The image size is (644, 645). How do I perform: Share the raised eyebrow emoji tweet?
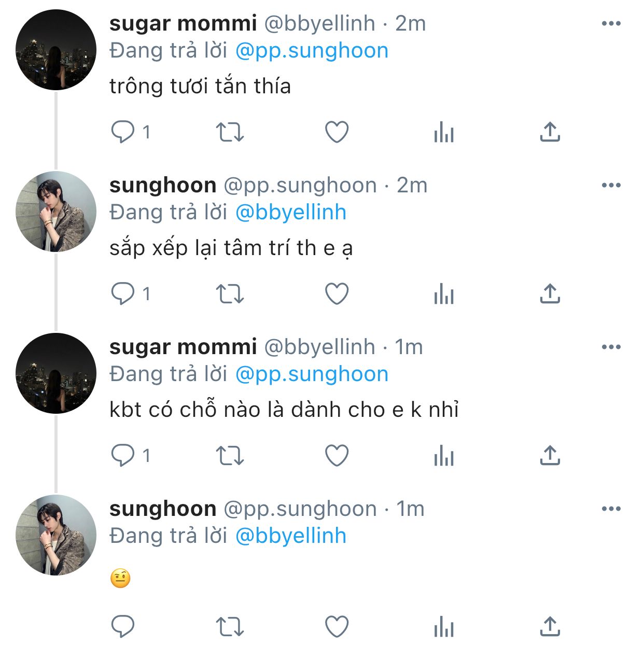coord(550,626)
